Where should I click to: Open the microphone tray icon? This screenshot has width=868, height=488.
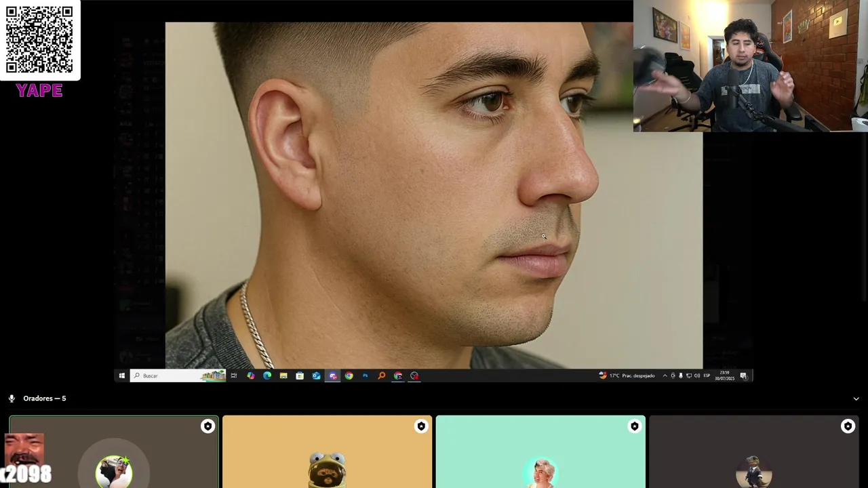681,375
